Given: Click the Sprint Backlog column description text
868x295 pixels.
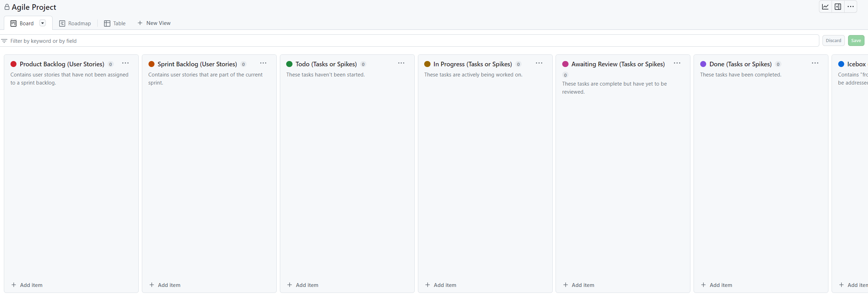Looking at the screenshot, I should point(205,79).
